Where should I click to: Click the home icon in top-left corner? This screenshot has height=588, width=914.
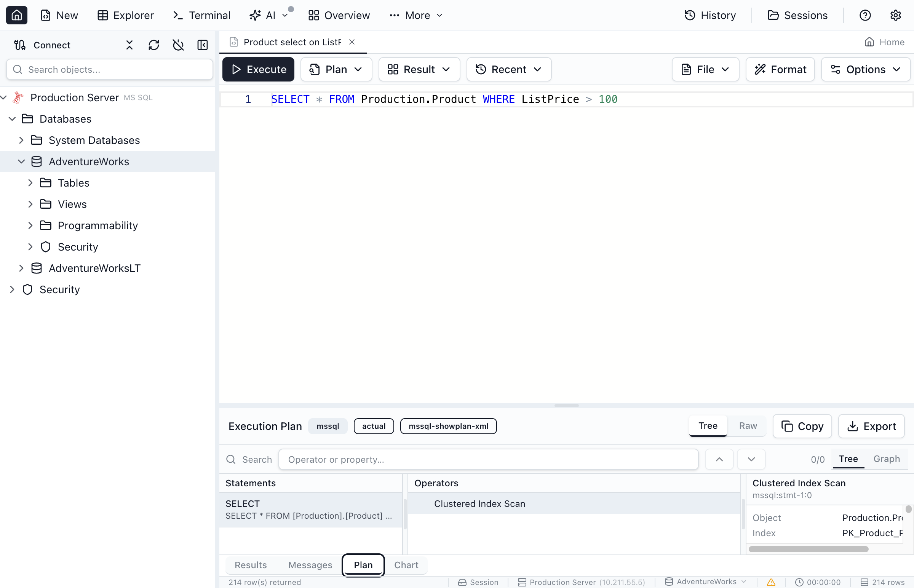[x=16, y=15]
